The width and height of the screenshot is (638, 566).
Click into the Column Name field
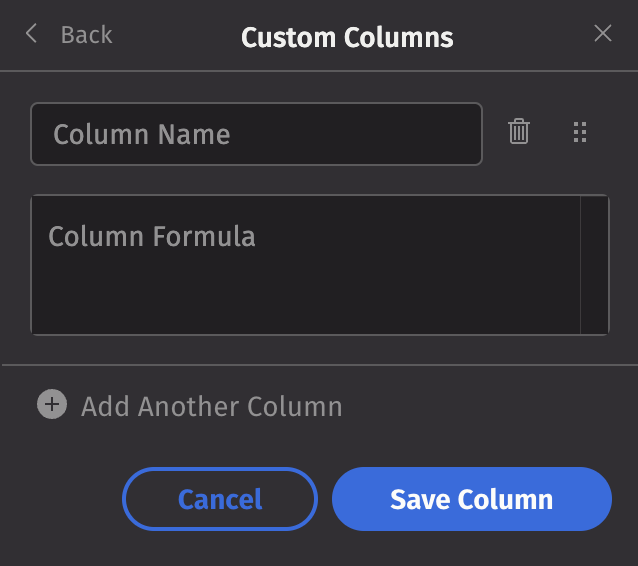(256, 134)
